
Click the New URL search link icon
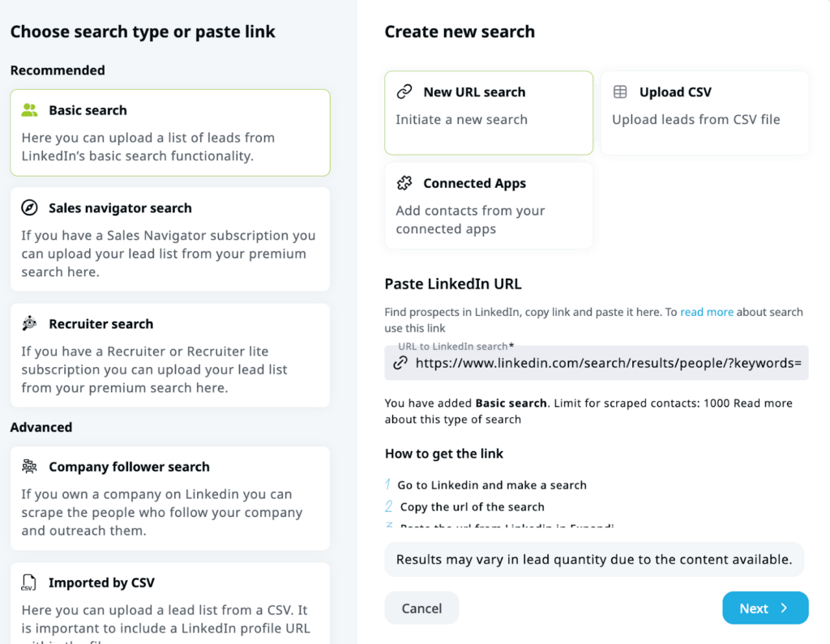(404, 92)
